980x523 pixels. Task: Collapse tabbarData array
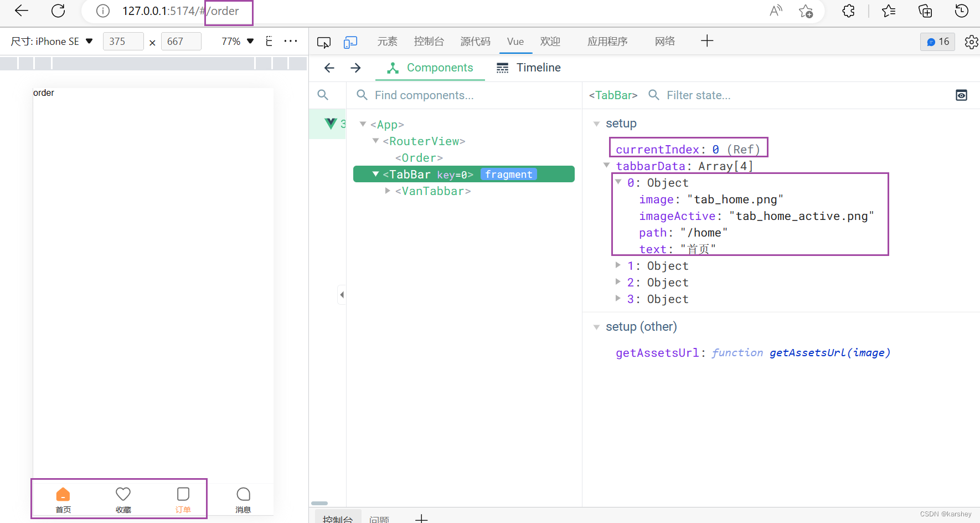click(606, 165)
